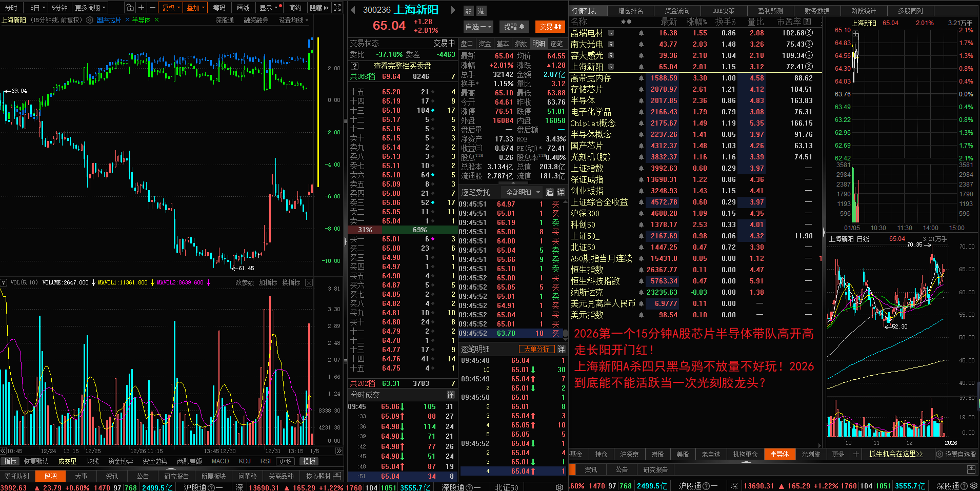Open 全部明细 filter dropdown
Image resolution: width=980 pixels, height=491 pixels.
523,192
